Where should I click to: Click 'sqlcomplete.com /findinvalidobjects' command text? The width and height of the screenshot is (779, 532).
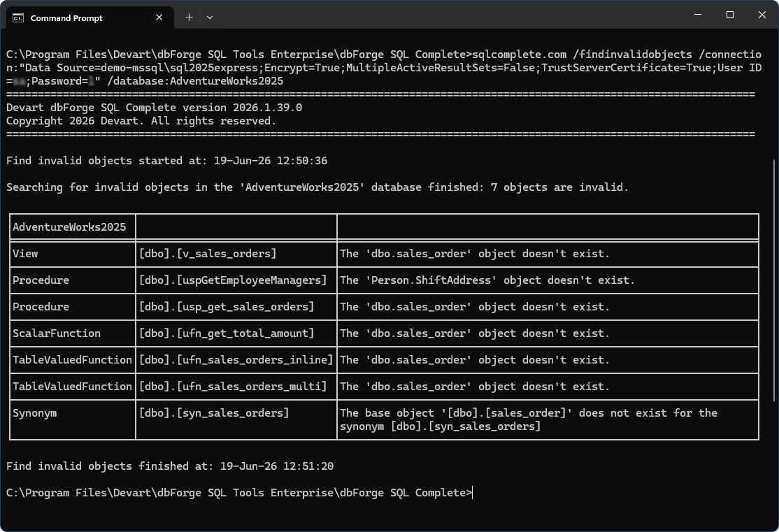click(x=582, y=55)
